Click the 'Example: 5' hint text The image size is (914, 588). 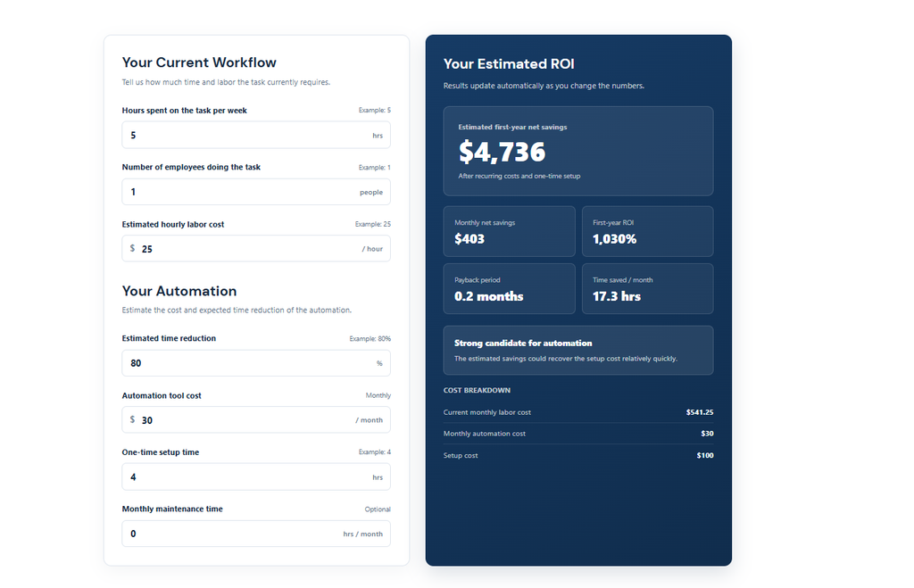pyautogui.click(x=374, y=110)
